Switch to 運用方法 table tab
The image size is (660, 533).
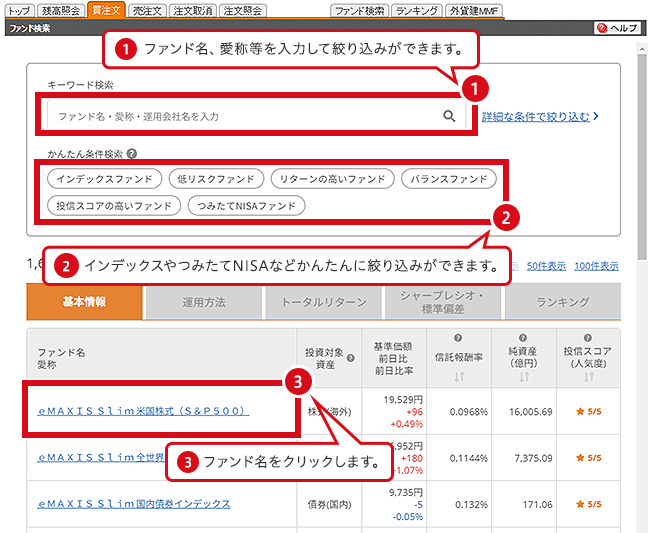204,302
